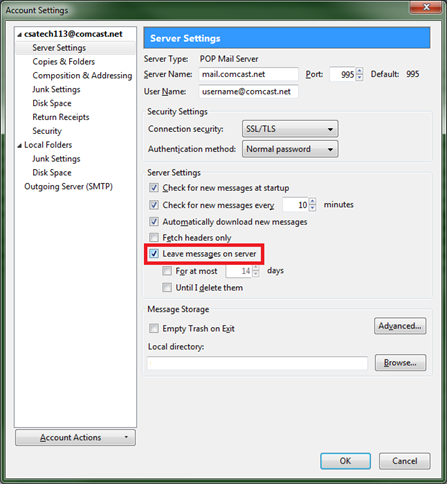The width and height of the screenshot is (447, 484).
Task: Select Copies & Folders in sidebar
Action: (64, 62)
